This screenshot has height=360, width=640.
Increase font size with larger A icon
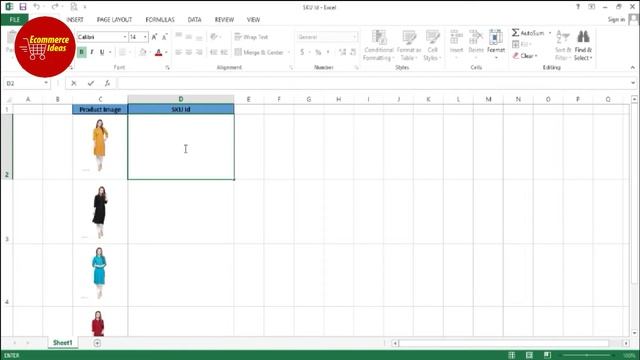[x=154, y=37]
